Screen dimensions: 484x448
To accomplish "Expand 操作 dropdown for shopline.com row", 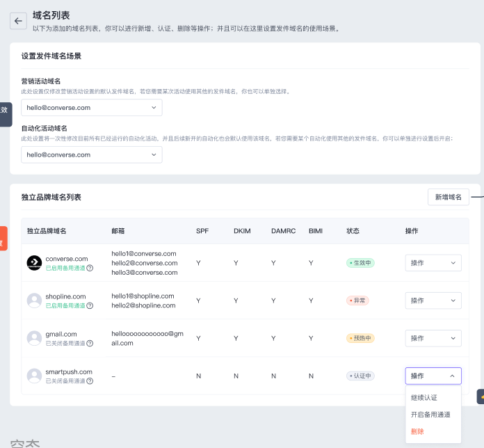I will (x=433, y=301).
